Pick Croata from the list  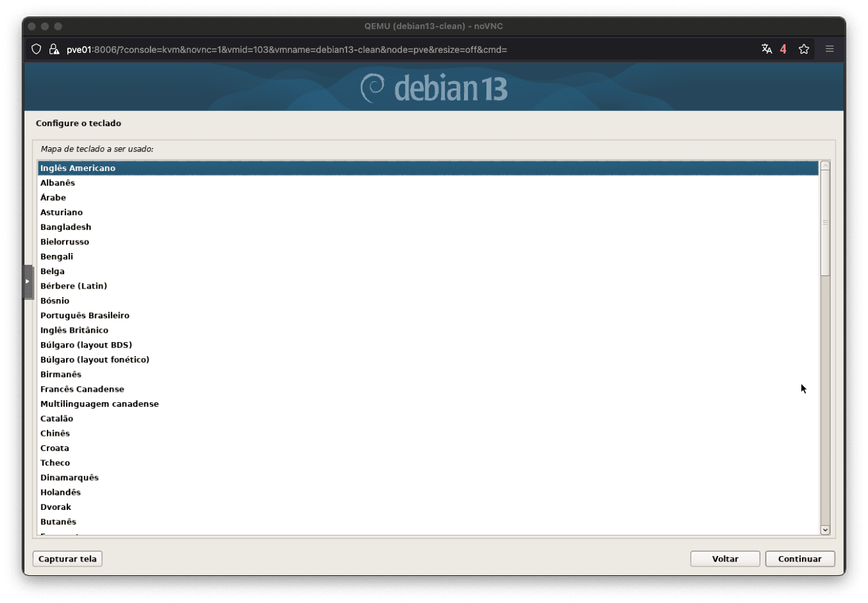point(428,448)
